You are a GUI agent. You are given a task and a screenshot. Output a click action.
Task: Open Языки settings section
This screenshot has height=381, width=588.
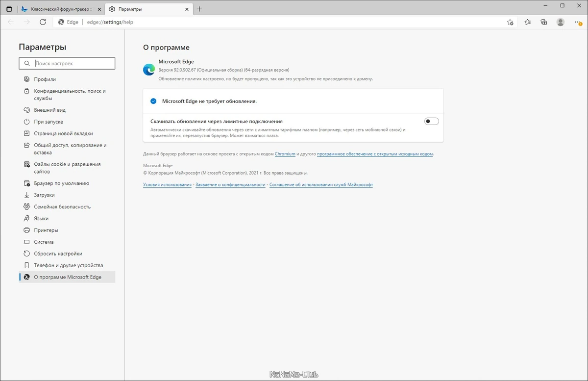(67, 218)
